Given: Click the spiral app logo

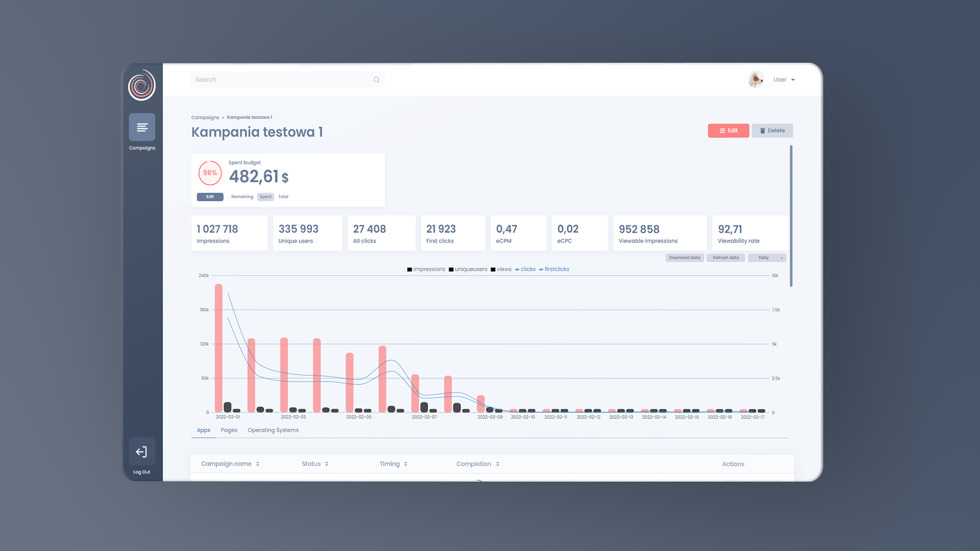Looking at the screenshot, I should click(x=141, y=86).
